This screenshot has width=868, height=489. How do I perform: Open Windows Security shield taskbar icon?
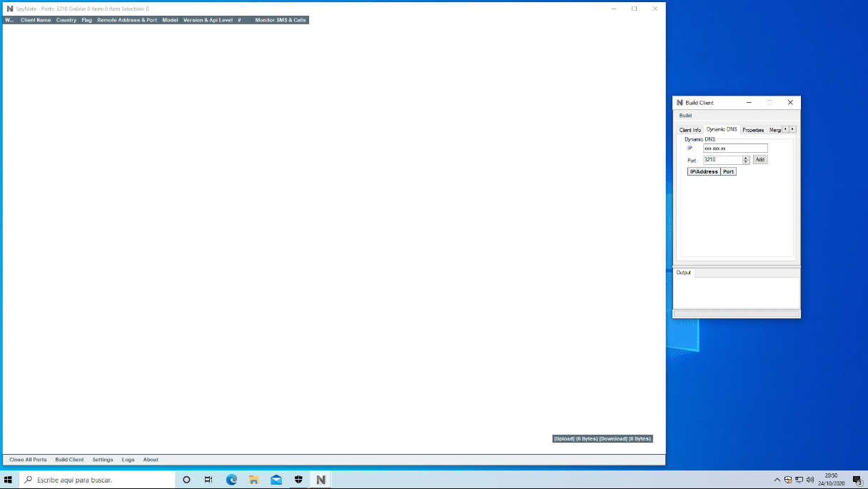[298, 480]
